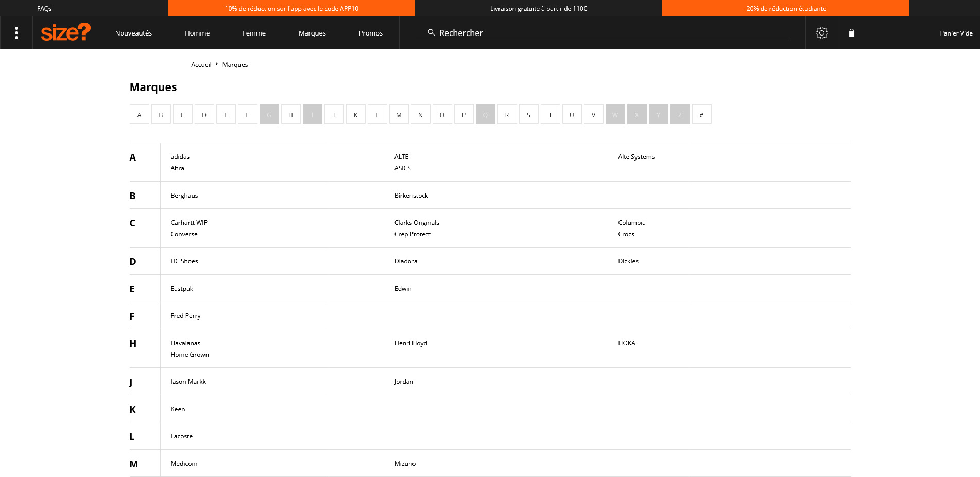Open the Nouveautés menu
The width and height of the screenshot is (980, 477).
[x=134, y=33]
